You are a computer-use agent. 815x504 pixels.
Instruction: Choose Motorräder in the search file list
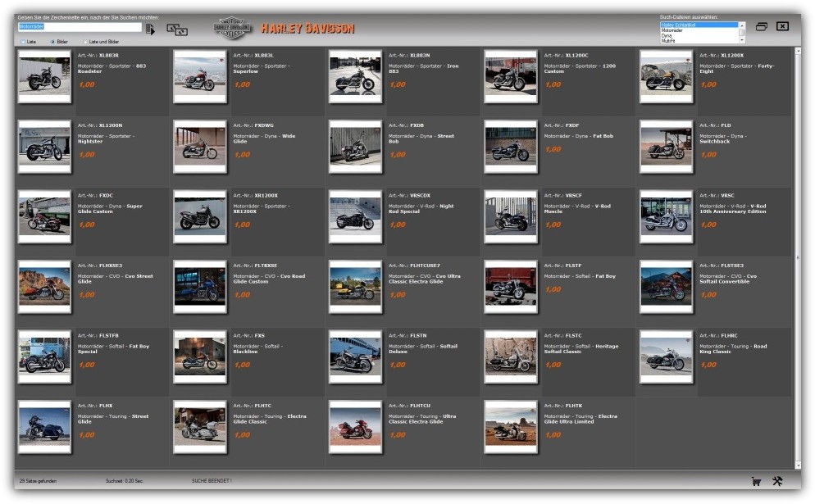point(672,30)
